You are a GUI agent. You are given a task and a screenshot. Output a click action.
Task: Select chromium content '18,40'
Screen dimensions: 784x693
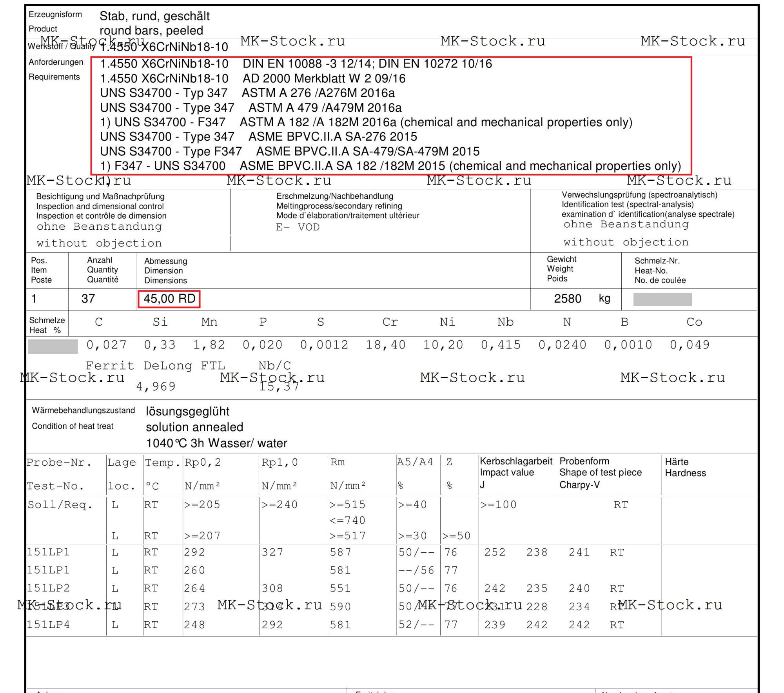click(386, 345)
